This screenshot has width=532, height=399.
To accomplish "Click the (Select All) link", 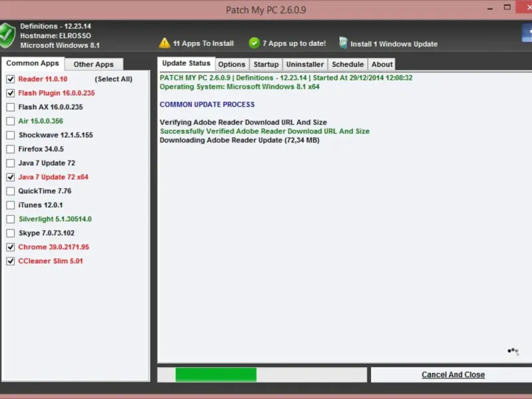I will [113, 79].
